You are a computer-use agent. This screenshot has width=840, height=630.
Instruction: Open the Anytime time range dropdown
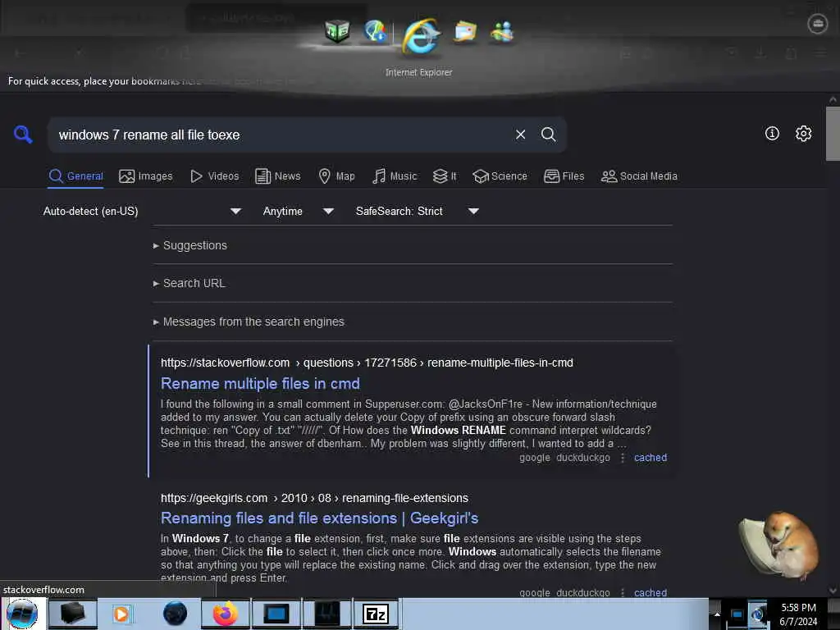(298, 211)
